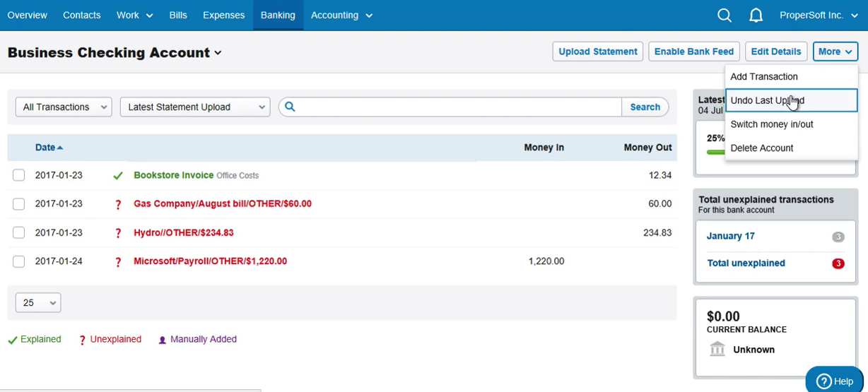Click the Date sort arrow

tap(60, 148)
